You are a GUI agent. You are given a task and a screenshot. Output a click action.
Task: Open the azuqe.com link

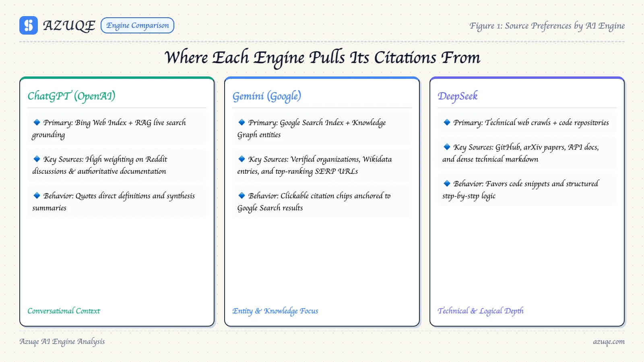tap(609, 341)
